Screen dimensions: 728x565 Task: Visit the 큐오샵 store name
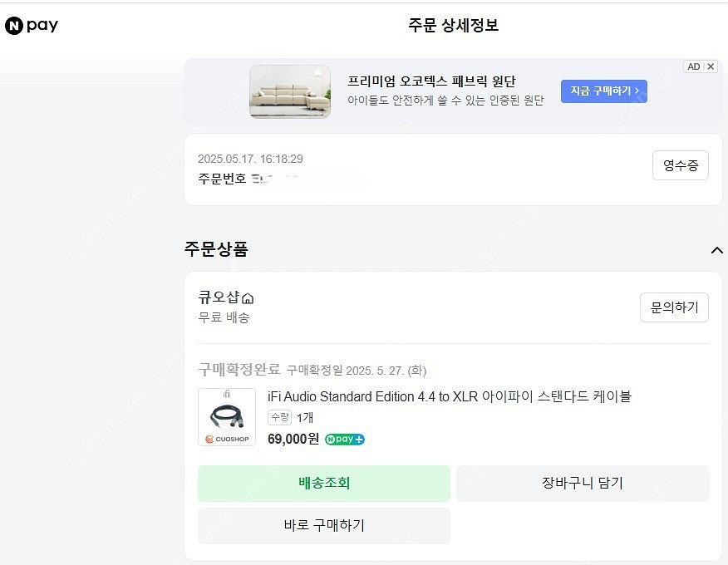tap(218, 297)
